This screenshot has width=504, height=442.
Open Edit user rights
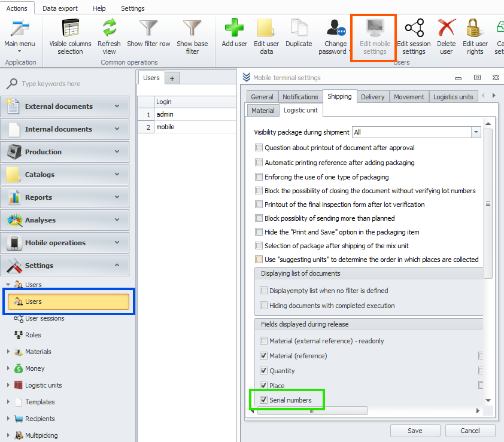click(475, 36)
